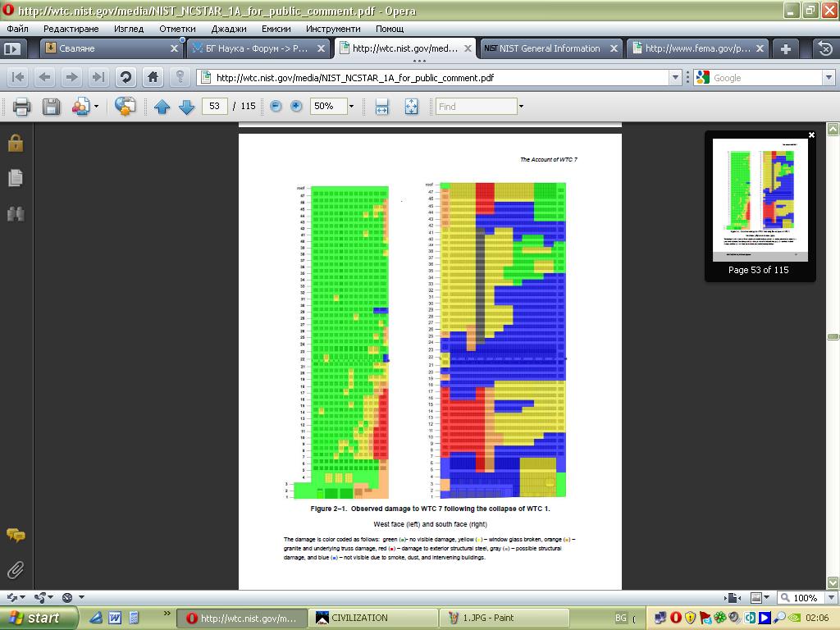Open a new tab with plus button

pos(785,48)
